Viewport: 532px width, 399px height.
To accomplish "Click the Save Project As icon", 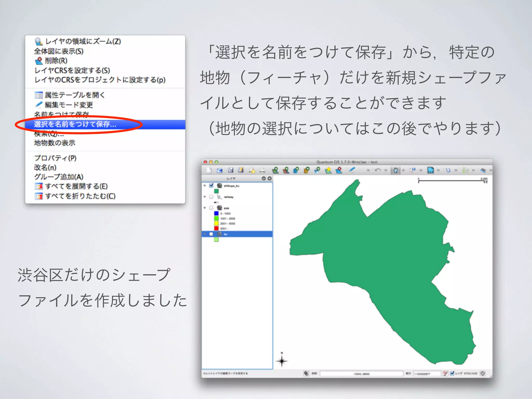I will click(x=241, y=170).
